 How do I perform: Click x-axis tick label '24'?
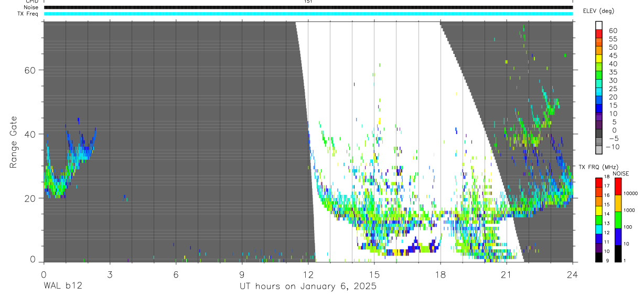pos(572,274)
